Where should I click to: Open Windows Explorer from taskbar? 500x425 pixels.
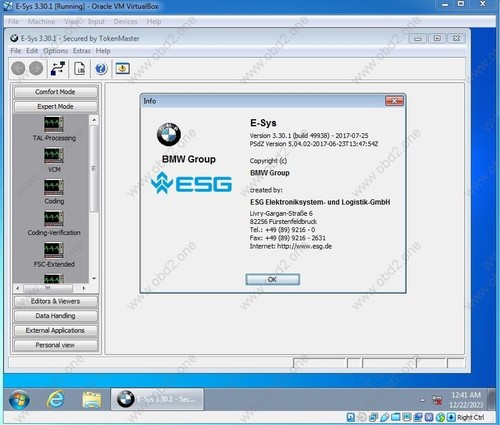(x=92, y=399)
